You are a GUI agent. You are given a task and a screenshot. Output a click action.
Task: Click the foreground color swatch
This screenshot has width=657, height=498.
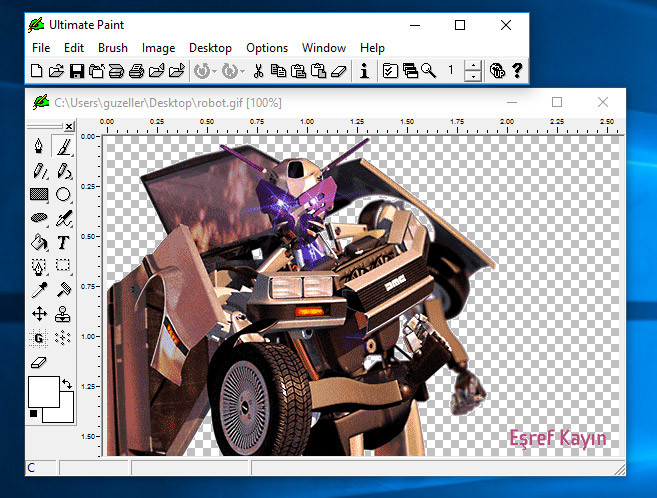tap(44, 392)
